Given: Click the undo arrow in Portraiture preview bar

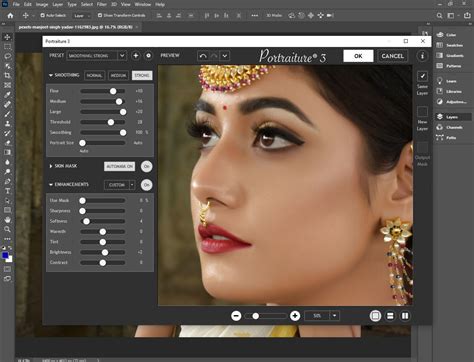Looking at the screenshot, I should [203, 56].
